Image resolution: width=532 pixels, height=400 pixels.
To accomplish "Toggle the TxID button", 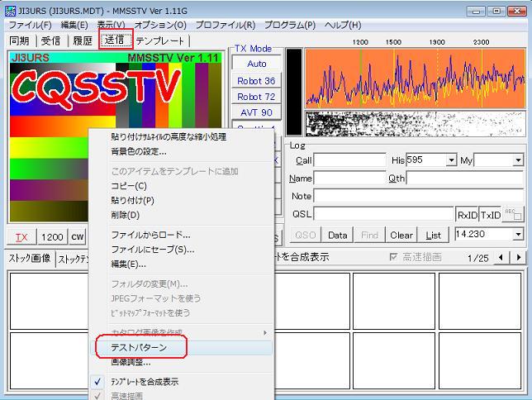I will tap(490, 215).
